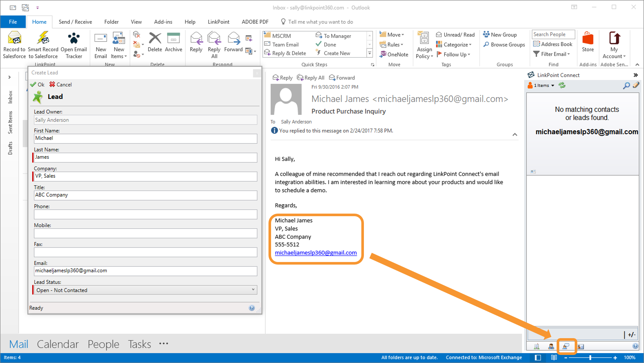Click Ok in Create Lead dialog

(37, 84)
